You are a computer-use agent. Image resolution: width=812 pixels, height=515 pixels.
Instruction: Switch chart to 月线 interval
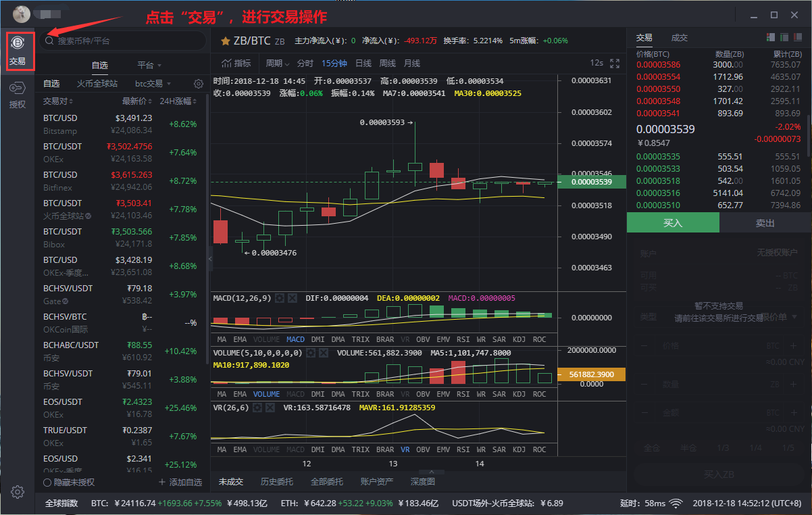(412, 64)
